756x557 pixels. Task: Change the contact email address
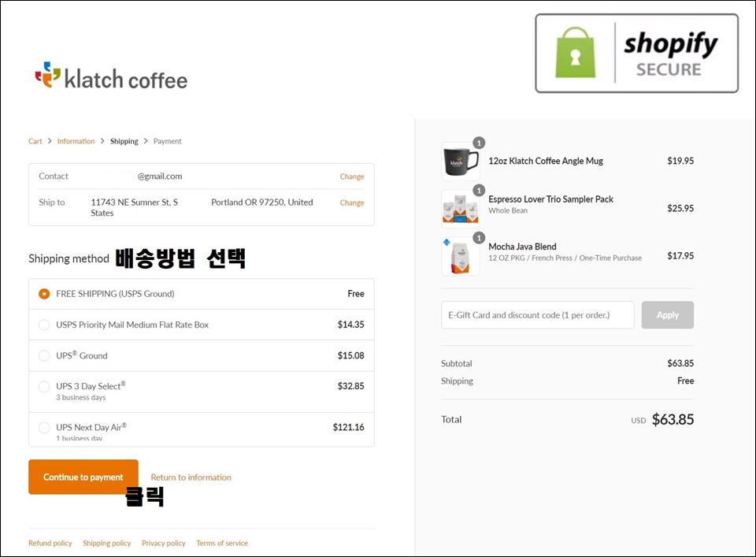pyautogui.click(x=352, y=176)
